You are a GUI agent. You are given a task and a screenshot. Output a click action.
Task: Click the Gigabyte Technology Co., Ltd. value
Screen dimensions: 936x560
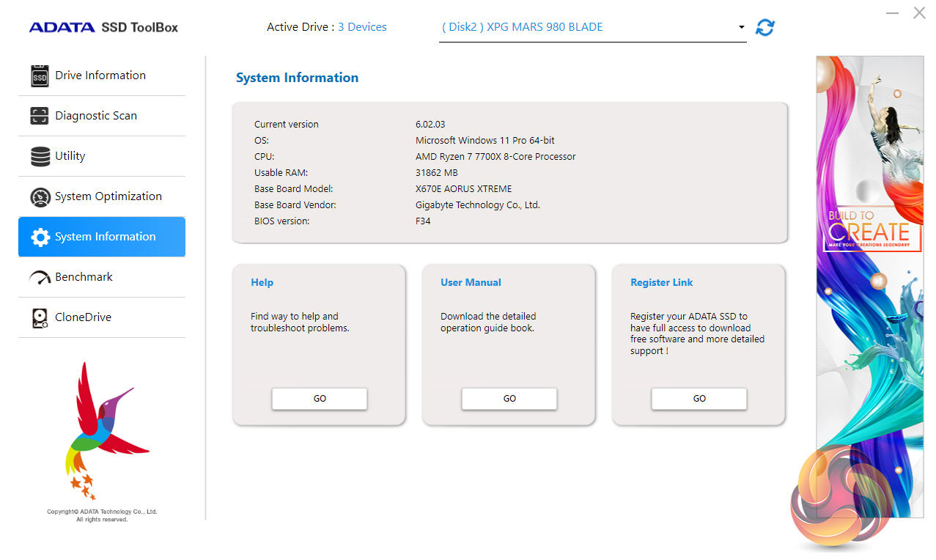click(477, 205)
